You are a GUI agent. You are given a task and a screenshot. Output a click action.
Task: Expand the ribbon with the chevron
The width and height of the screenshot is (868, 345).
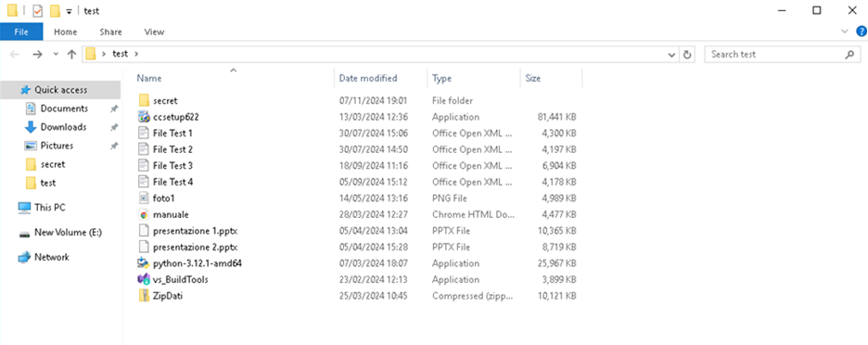845,32
